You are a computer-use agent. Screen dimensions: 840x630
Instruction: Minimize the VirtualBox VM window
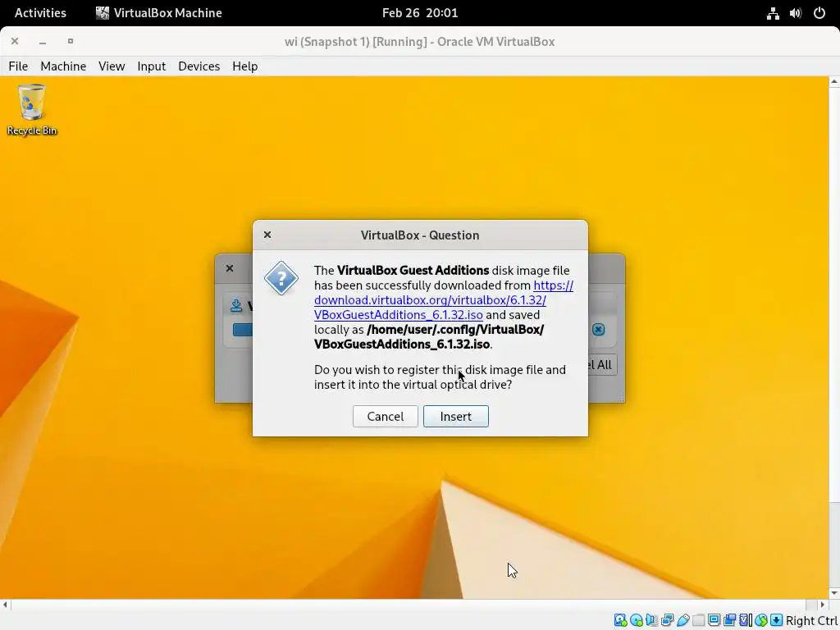coord(43,41)
